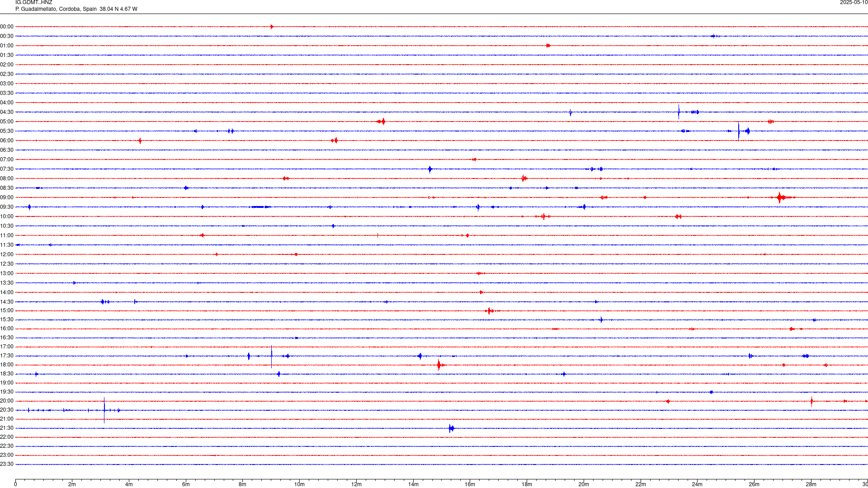The width and height of the screenshot is (868, 488).
Task: Click the 16m tick label on time axis
Action: coord(470,484)
